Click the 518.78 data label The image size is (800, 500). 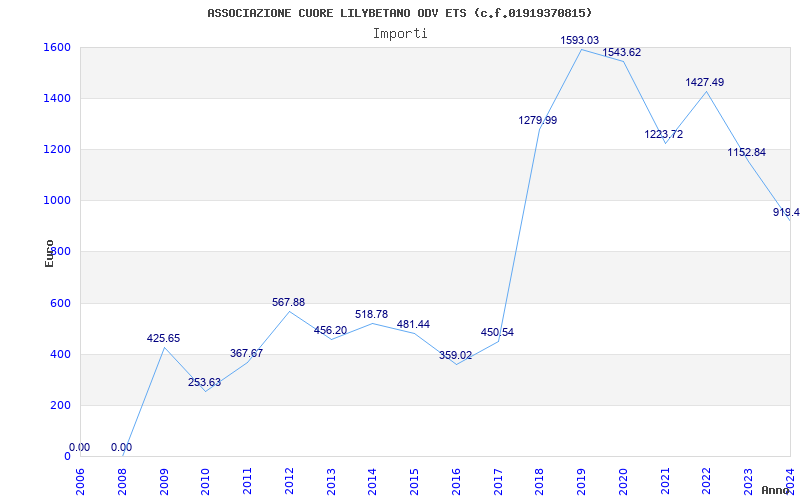coord(371,314)
